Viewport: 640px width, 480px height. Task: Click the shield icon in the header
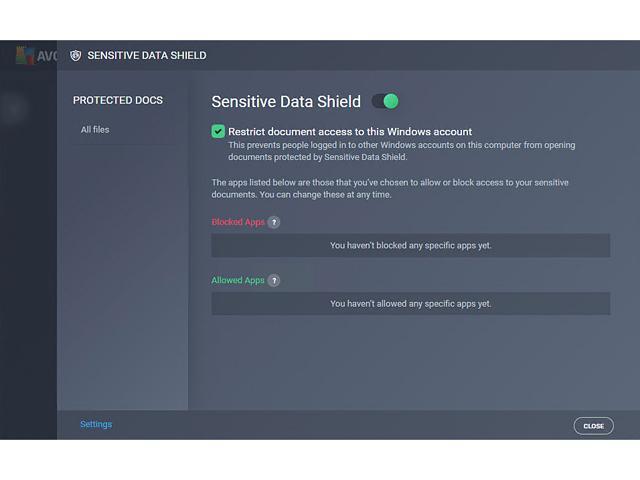75,55
